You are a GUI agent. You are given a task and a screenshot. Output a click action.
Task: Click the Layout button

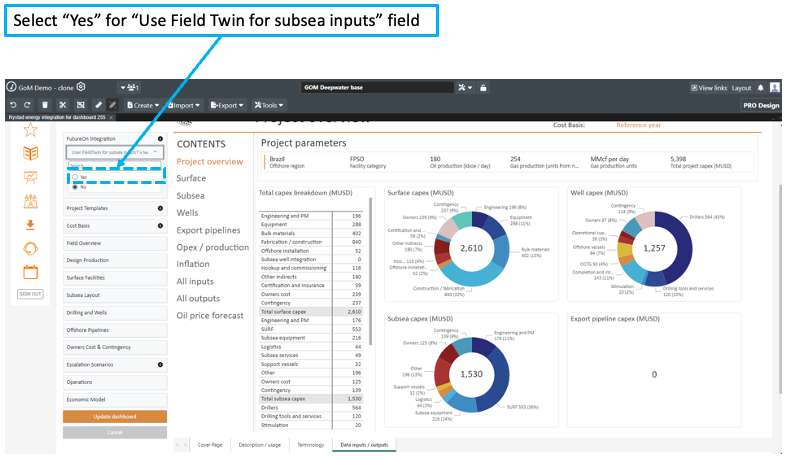[741, 88]
